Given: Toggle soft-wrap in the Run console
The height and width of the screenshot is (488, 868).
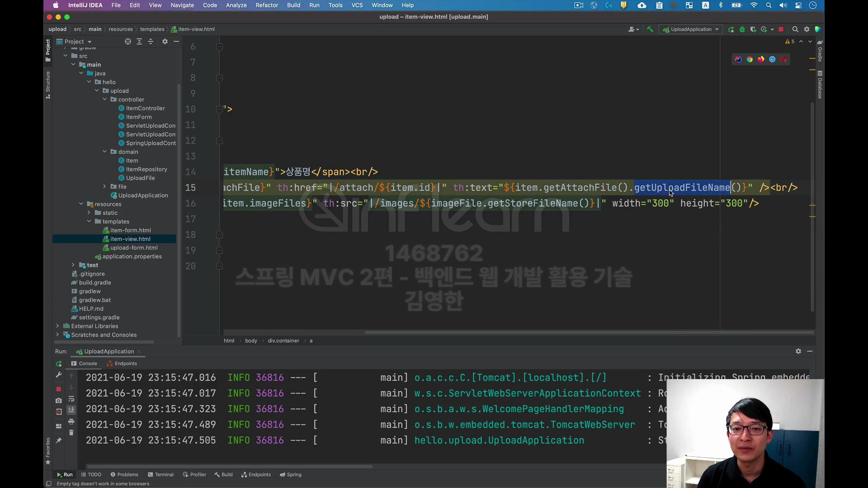Looking at the screenshot, I should click(71, 399).
